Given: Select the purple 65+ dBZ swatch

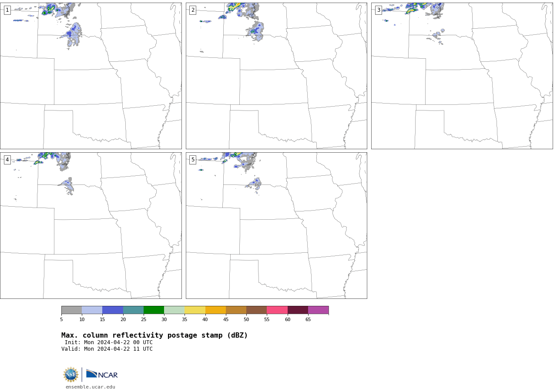Looking at the screenshot, I should [319, 310].
